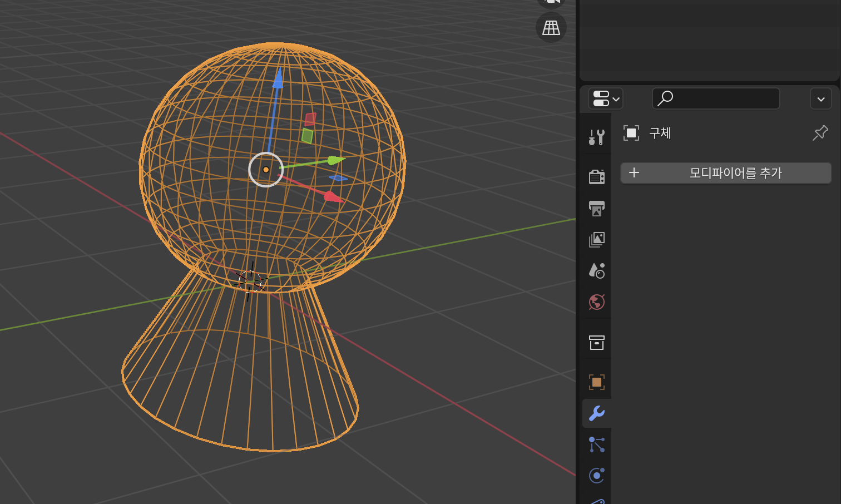
Task: Open the Tool properties tab
Action: (x=597, y=136)
